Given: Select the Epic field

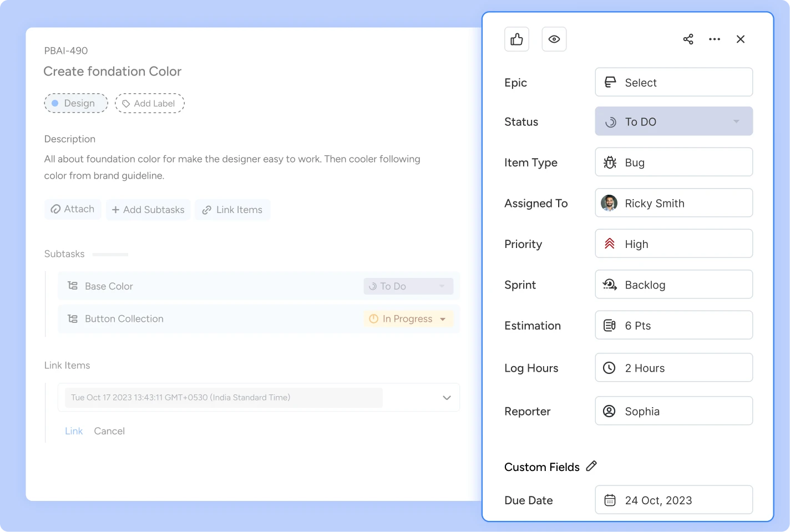Looking at the screenshot, I should pyautogui.click(x=673, y=83).
